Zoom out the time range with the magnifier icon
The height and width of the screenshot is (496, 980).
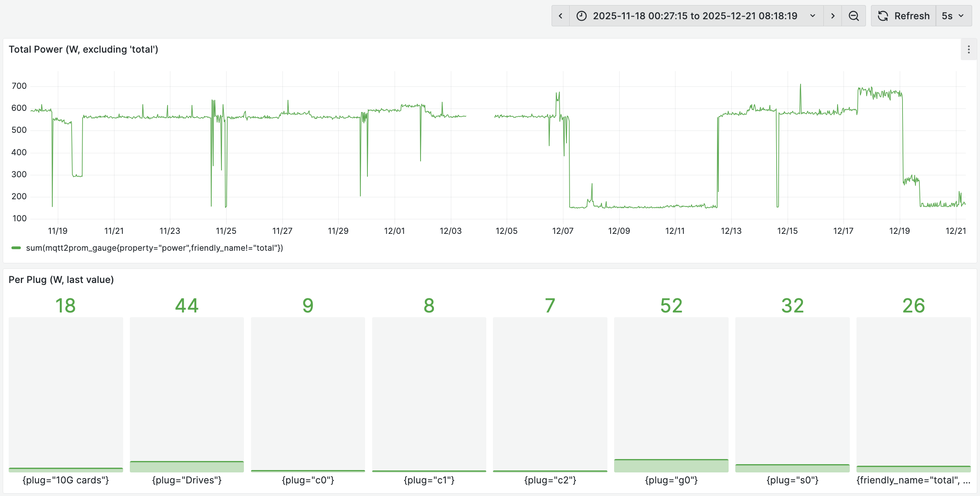pyautogui.click(x=854, y=16)
